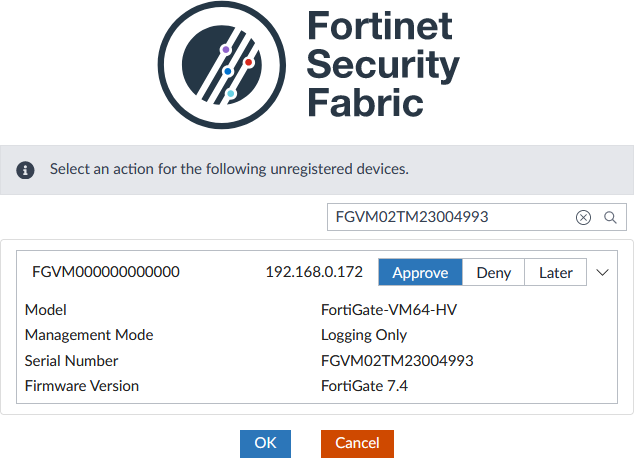This screenshot has height=458, width=634.
Task: Click the IP address 192.168.0.172
Action: pos(314,272)
